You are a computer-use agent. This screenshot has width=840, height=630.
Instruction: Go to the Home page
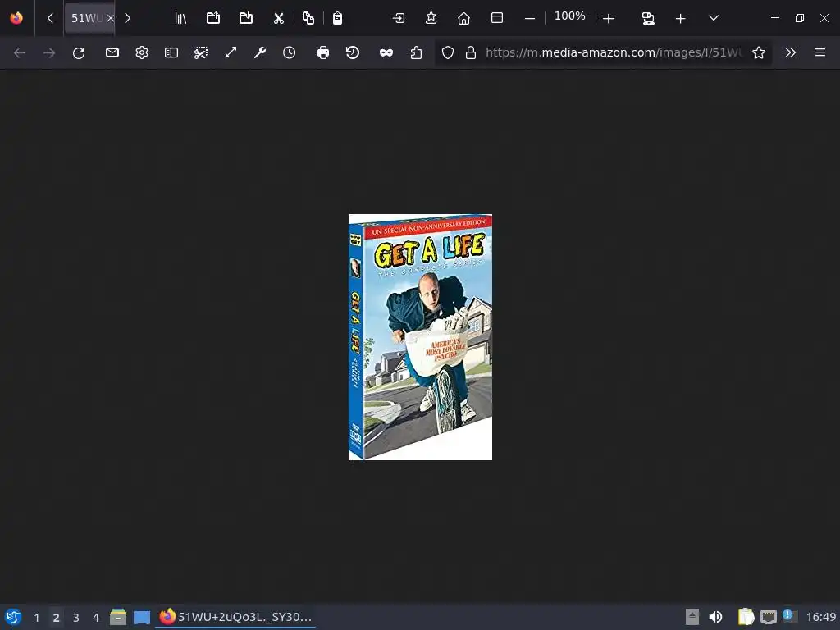tap(464, 18)
